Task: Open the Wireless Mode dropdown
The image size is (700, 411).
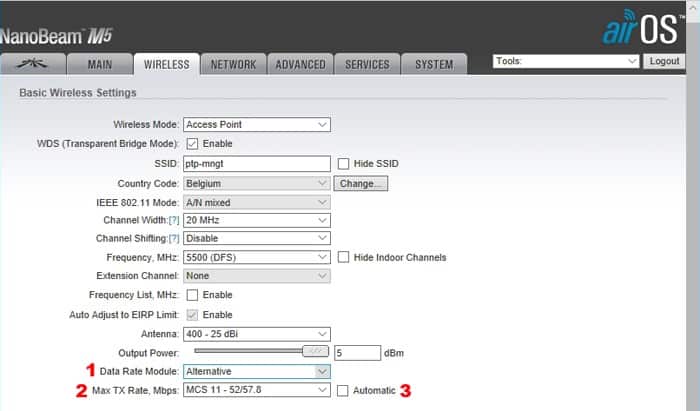Action: pyautogui.click(x=257, y=125)
